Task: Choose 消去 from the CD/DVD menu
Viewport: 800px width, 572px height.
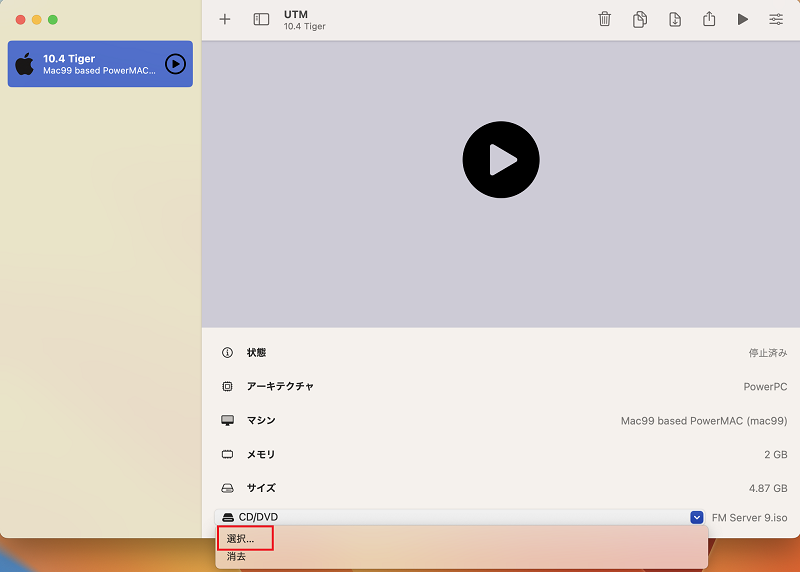Action: [x=236, y=557]
